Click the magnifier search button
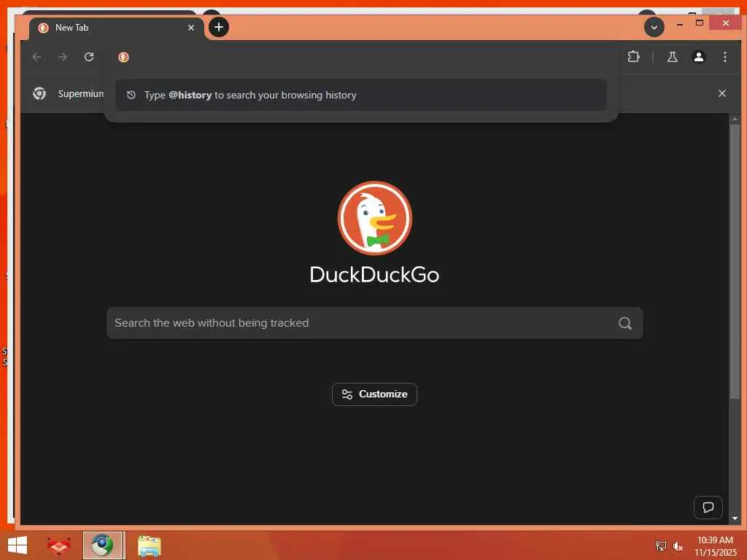This screenshot has width=747, height=560. 625,323
